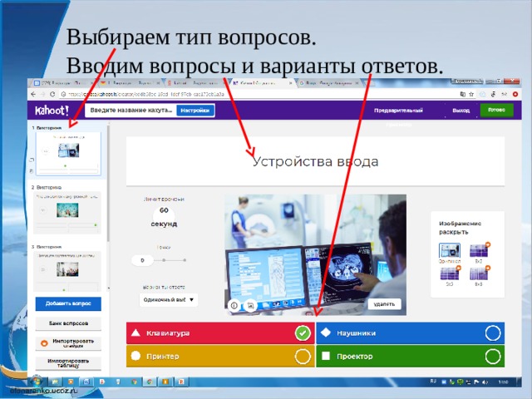Click the red extension icon in browser toolbar
Viewport: 532px width, 399px height.
click(x=515, y=94)
